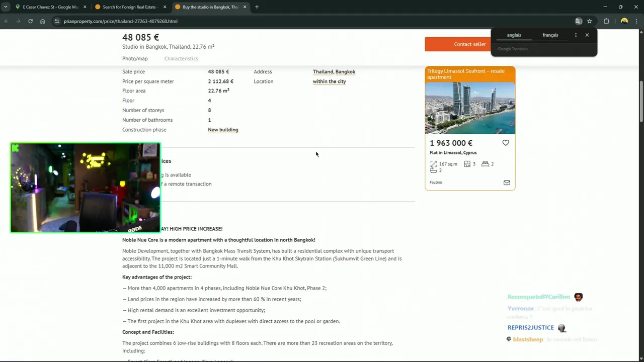
Task: Close the Bangkok studio tab
Action: pos(245,7)
